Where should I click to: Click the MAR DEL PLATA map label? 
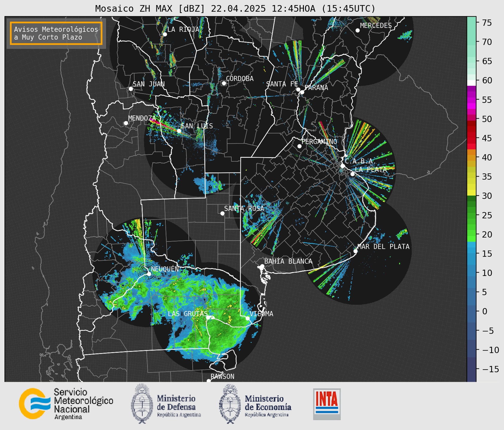383,247
